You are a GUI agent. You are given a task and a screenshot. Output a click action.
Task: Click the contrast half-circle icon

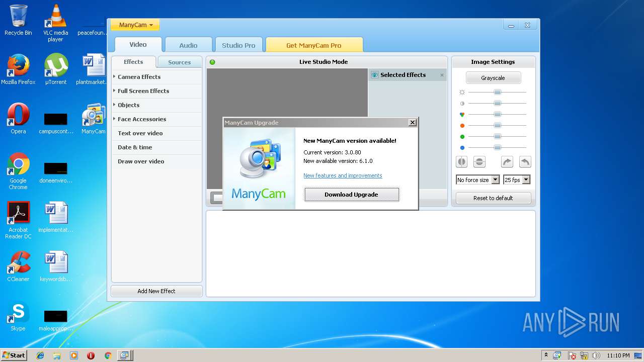pos(462,104)
